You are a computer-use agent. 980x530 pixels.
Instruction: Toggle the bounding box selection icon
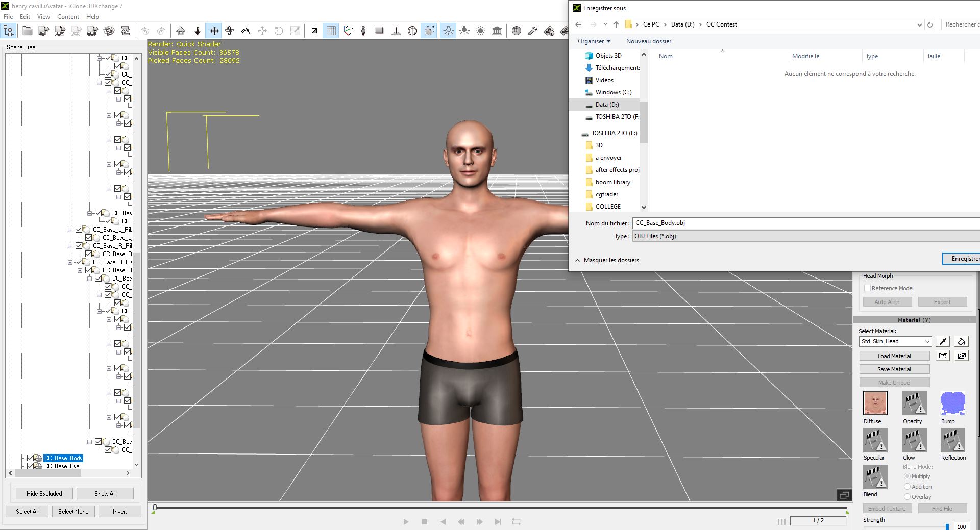(429, 31)
